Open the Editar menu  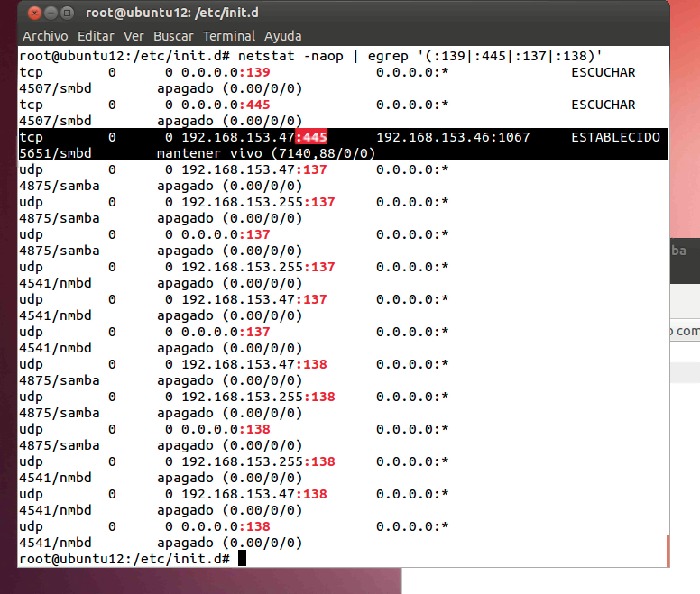(x=96, y=36)
